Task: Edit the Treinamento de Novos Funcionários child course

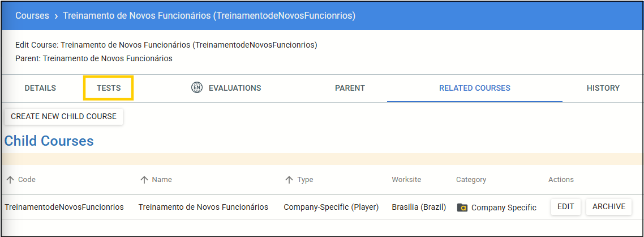Action: click(565, 207)
